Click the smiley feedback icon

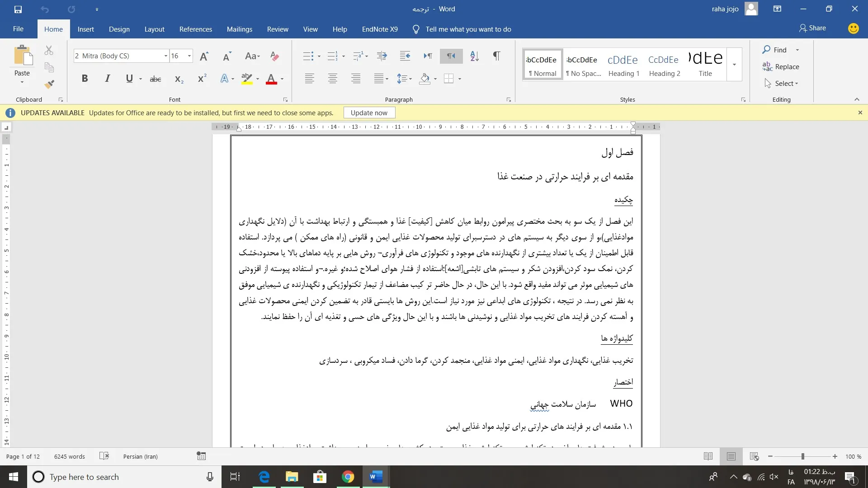coord(853,28)
